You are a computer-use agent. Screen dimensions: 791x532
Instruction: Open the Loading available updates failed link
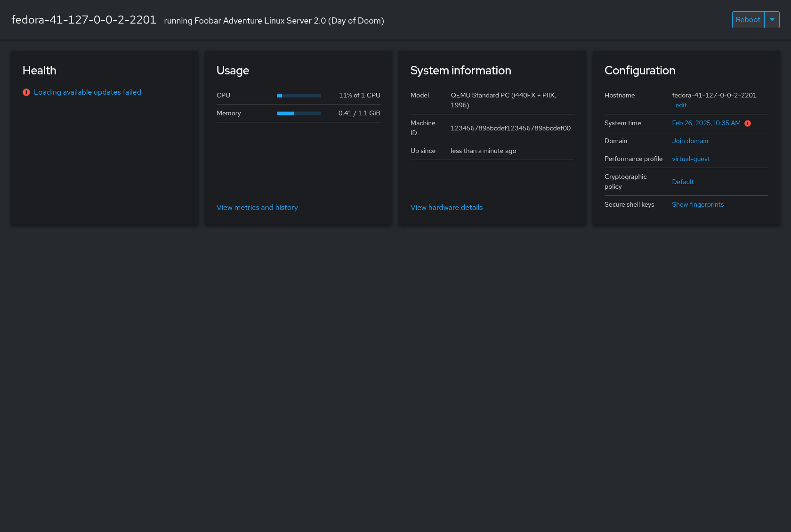click(88, 92)
